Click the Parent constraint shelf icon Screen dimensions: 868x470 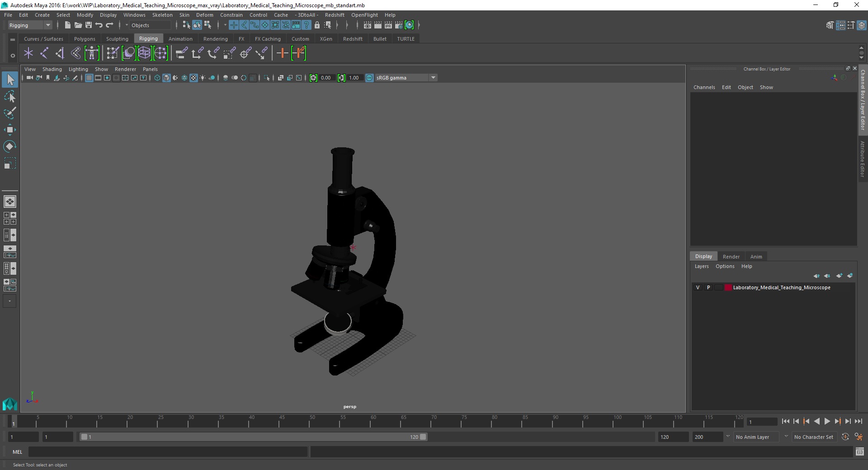181,53
